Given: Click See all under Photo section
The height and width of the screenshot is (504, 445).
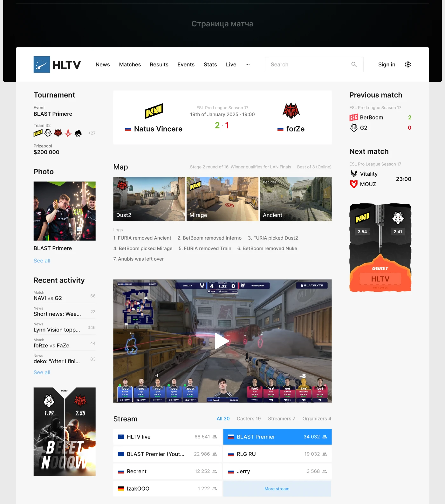Looking at the screenshot, I should [42, 261].
